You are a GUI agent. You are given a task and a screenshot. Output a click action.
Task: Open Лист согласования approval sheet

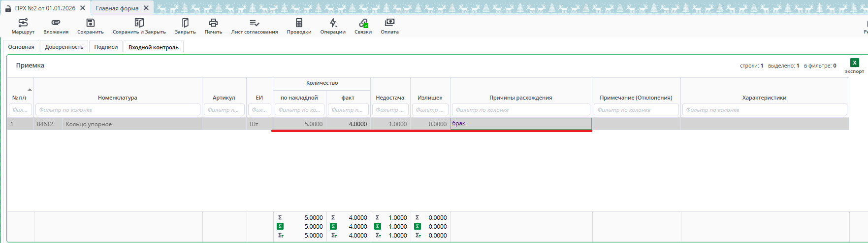tap(254, 23)
